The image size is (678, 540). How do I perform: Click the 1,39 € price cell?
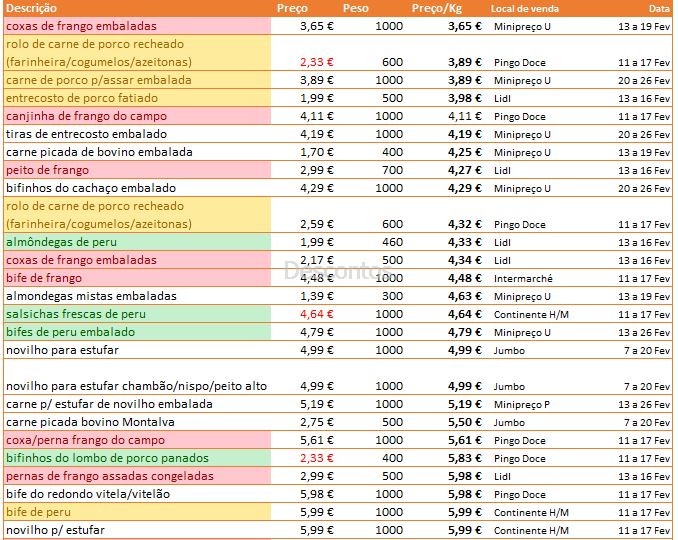(317, 296)
